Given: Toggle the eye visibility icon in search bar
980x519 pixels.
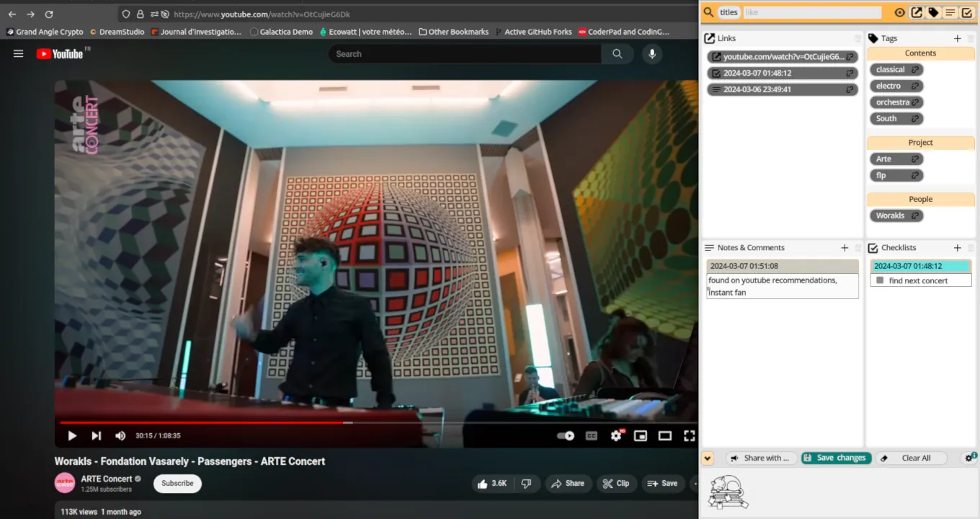Looking at the screenshot, I should click(899, 12).
